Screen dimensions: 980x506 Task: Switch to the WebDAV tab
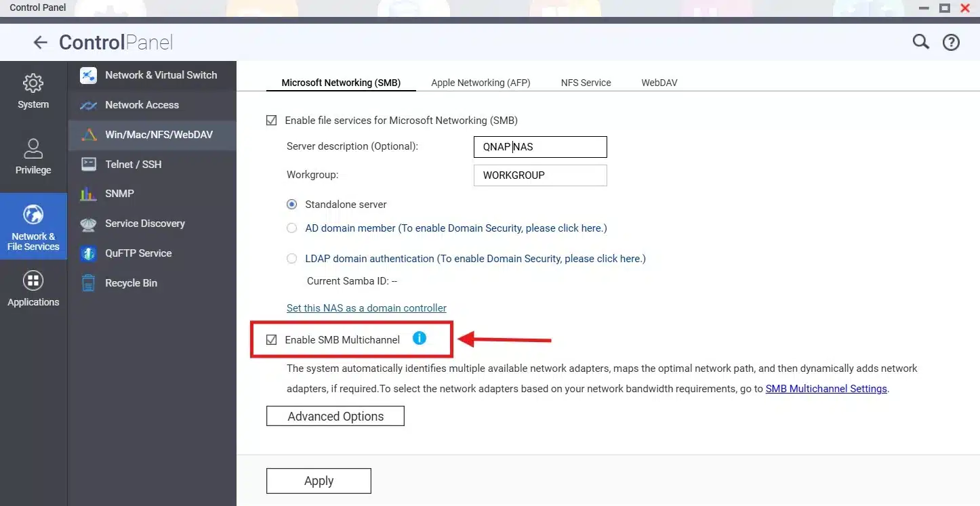(659, 82)
